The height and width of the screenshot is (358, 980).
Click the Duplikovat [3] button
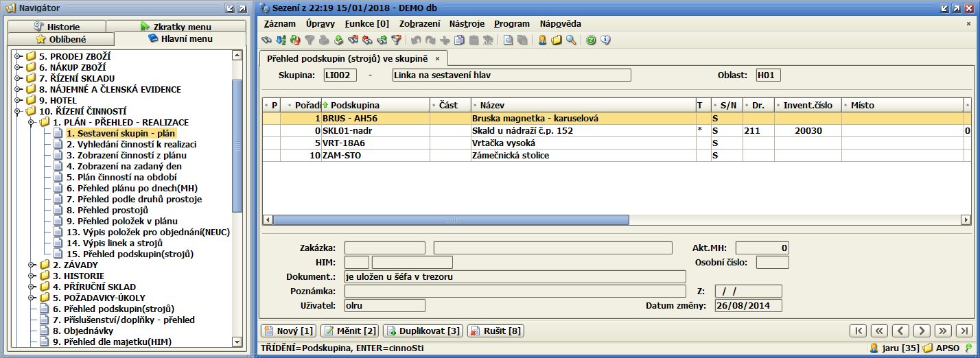point(423,331)
